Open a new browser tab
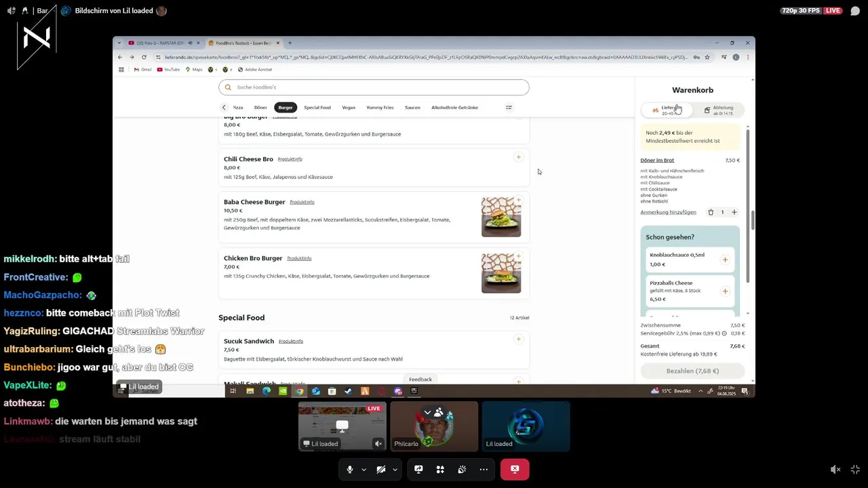 click(x=290, y=43)
